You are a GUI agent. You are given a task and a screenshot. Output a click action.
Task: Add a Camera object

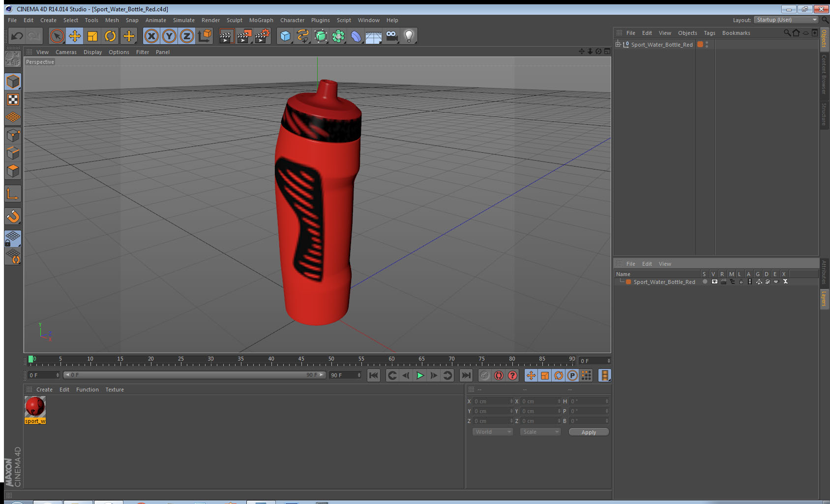(x=391, y=36)
